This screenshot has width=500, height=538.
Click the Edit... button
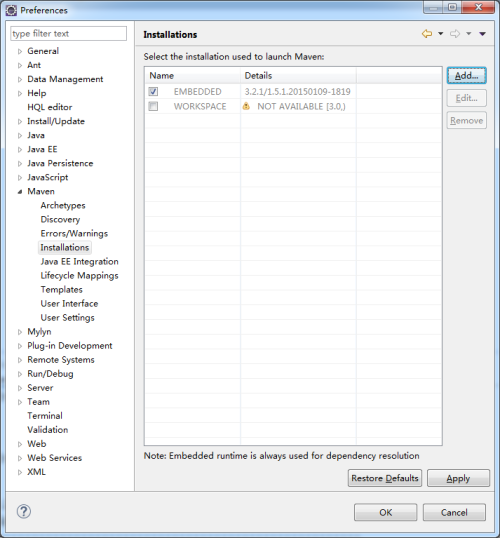pos(466,98)
